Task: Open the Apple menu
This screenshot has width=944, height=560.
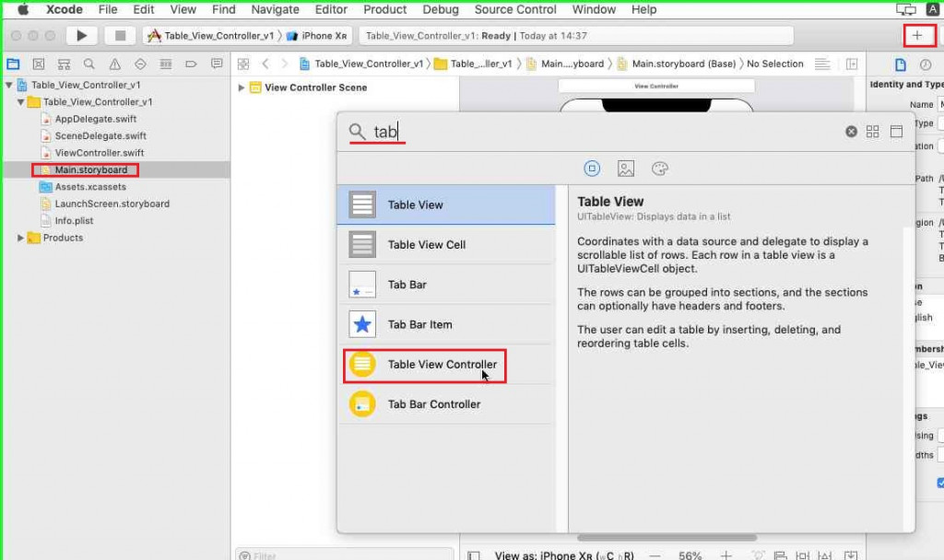Action: click(23, 9)
